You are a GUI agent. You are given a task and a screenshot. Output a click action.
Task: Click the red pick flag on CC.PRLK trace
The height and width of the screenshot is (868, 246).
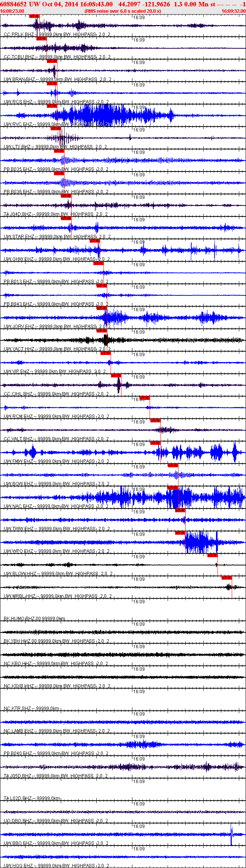pos(34,16)
